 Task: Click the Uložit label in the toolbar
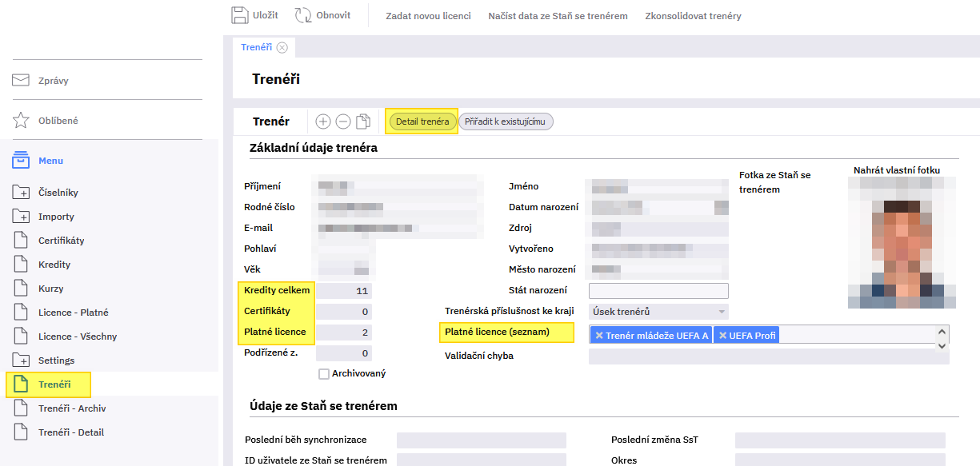(x=266, y=15)
